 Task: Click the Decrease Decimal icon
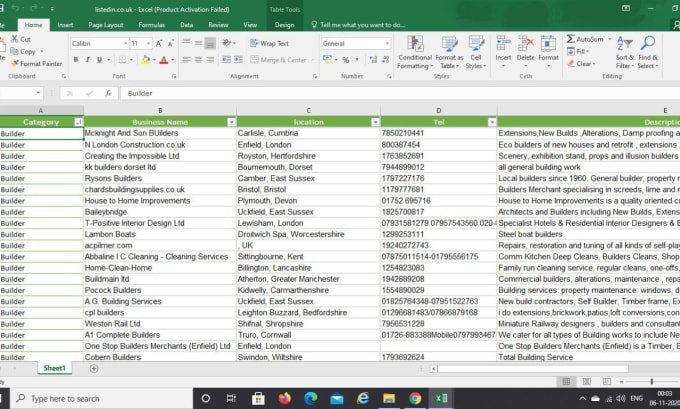pos(385,60)
